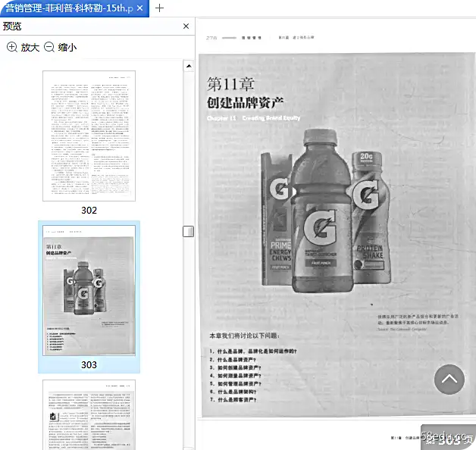Open page 303 thumbnail
This screenshot has width=476, height=450.
89,290
